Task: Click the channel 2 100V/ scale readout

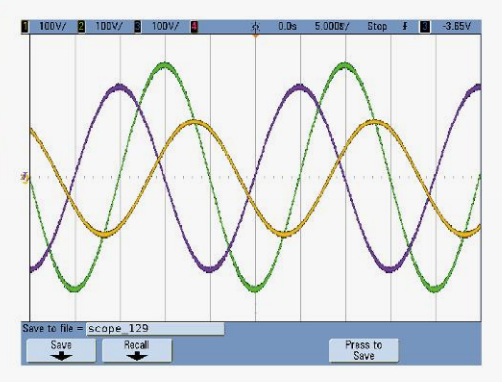Action: click(x=109, y=26)
